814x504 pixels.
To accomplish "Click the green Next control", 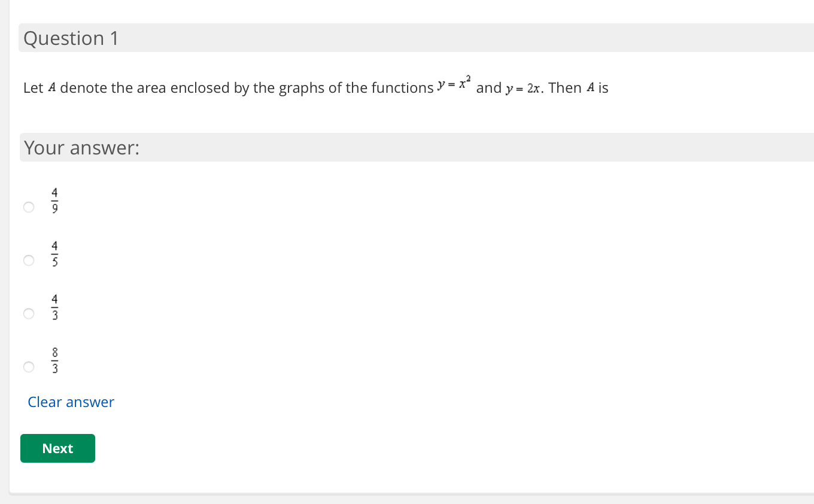I will tap(57, 448).
